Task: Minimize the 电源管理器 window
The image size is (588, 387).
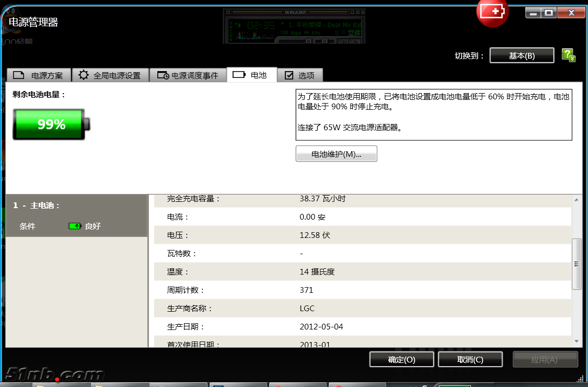Action: click(533, 13)
